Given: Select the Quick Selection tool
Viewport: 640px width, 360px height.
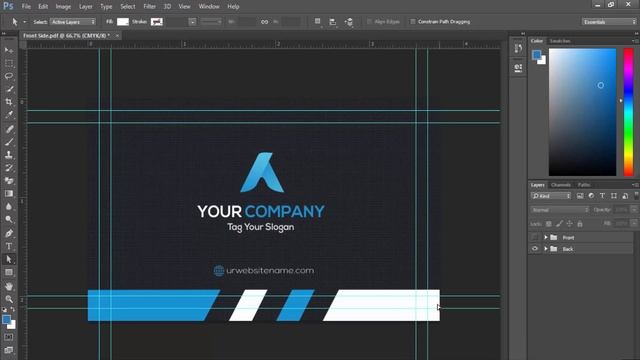Looking at the screenshot, I should (9, 89).
